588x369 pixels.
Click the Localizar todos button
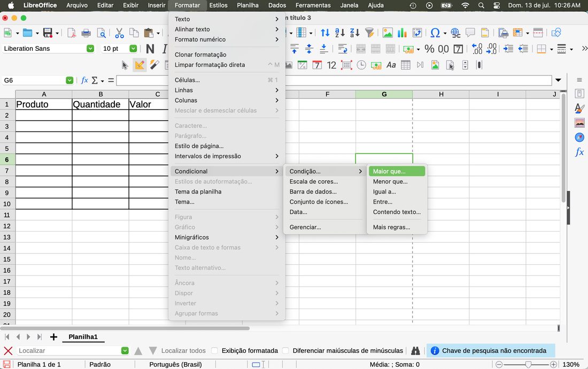pyautogui.click(x=183, y=351)
